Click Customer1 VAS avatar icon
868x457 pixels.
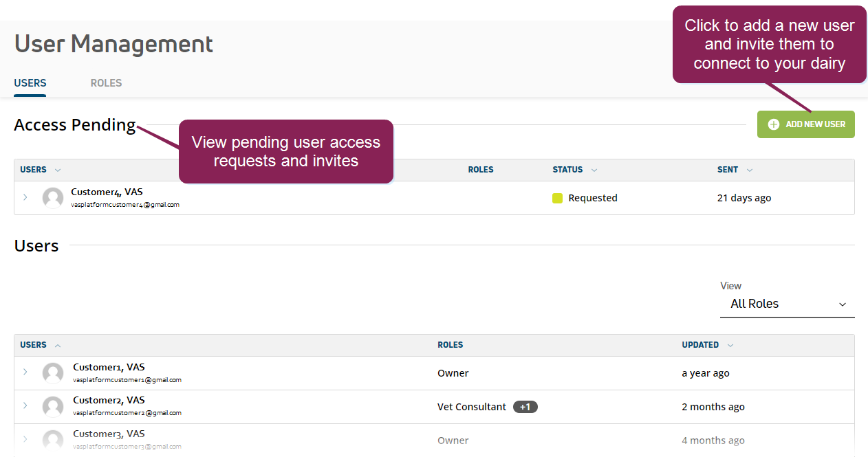tap(53, 373)
